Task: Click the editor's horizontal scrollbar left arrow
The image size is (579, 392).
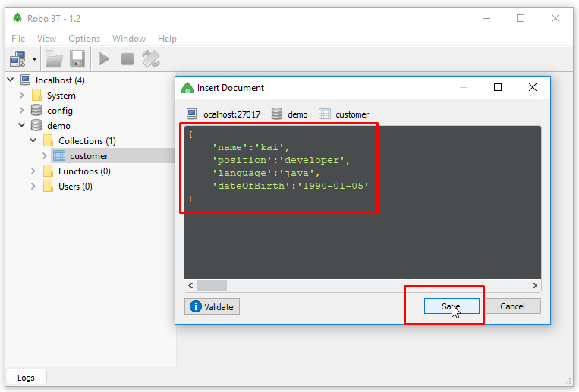Action: 190,285
